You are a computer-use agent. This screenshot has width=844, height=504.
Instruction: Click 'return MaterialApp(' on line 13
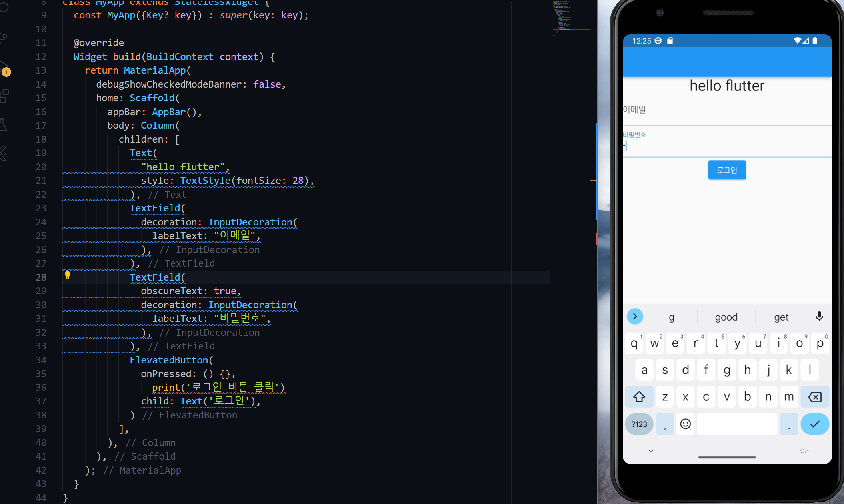(138, 70)
